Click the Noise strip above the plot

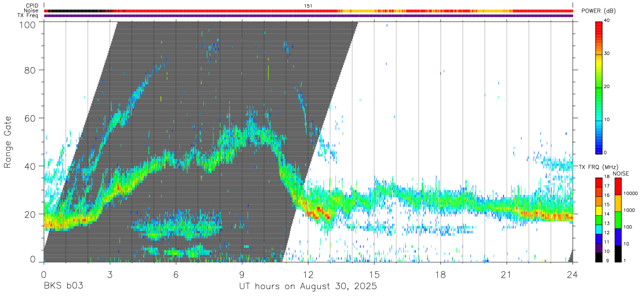click(x=308, y=10)
